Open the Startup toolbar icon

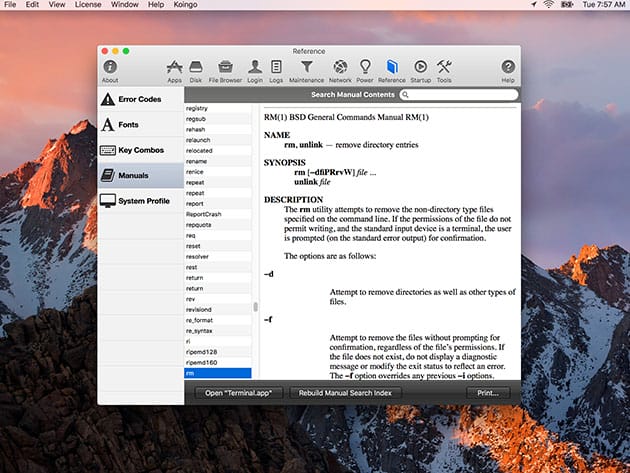pyautogui.click(x=420, y=68)
